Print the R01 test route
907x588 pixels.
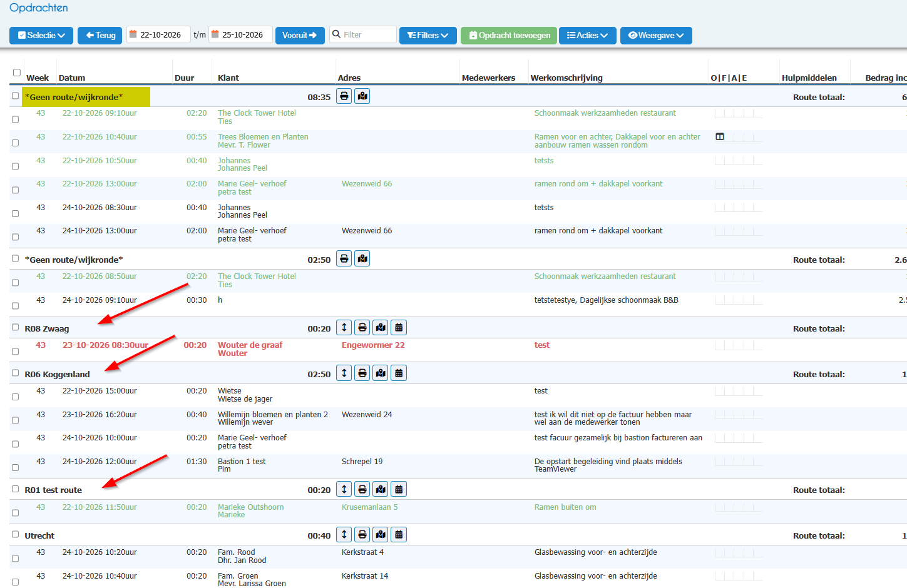[362, 489]
